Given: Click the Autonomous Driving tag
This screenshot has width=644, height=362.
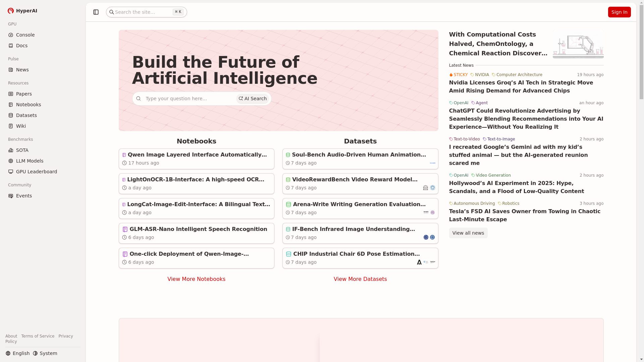Looking at the screenshot, I should pyautogui.click(x=472, y=203).
